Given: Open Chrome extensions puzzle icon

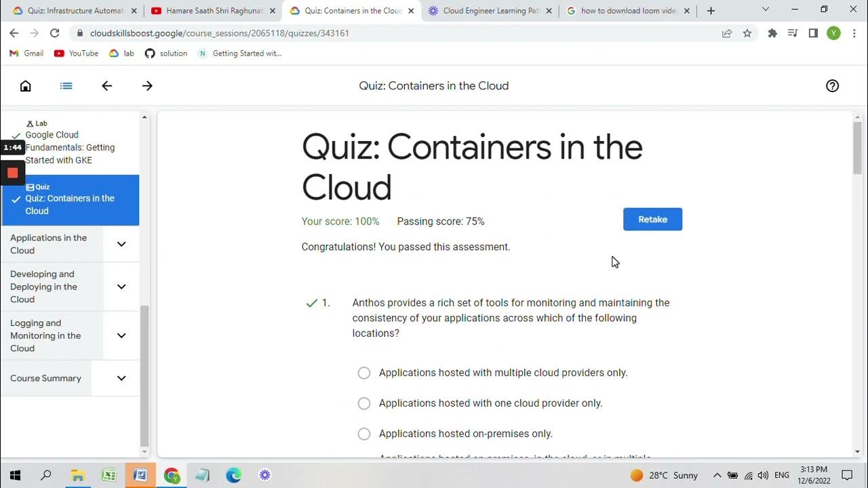Looking at the screenshot, I should point(772,33).
